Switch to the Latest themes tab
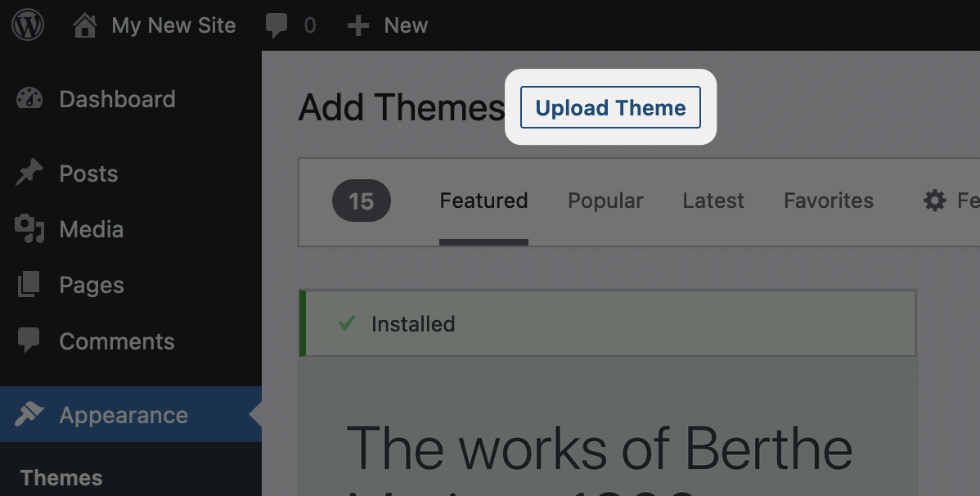 (x=713, y=201)
